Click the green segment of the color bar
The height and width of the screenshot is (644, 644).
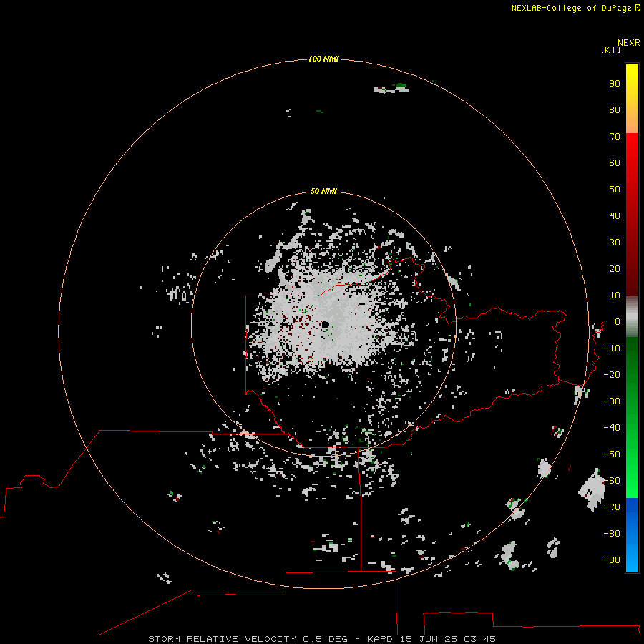click(632, 417)
